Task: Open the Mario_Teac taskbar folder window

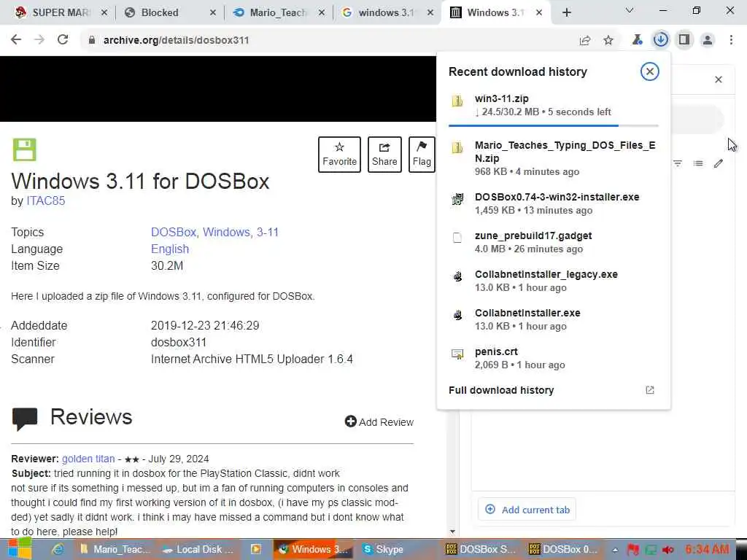Action: 116,549
